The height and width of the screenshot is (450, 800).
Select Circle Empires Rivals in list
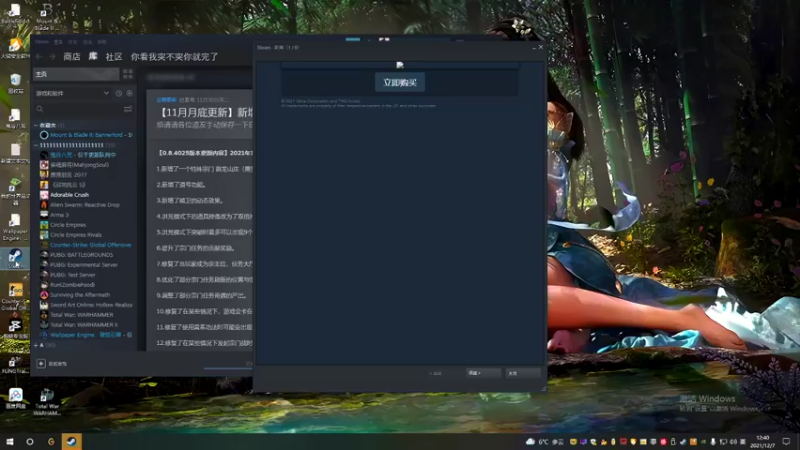click(x=76, y=235)
